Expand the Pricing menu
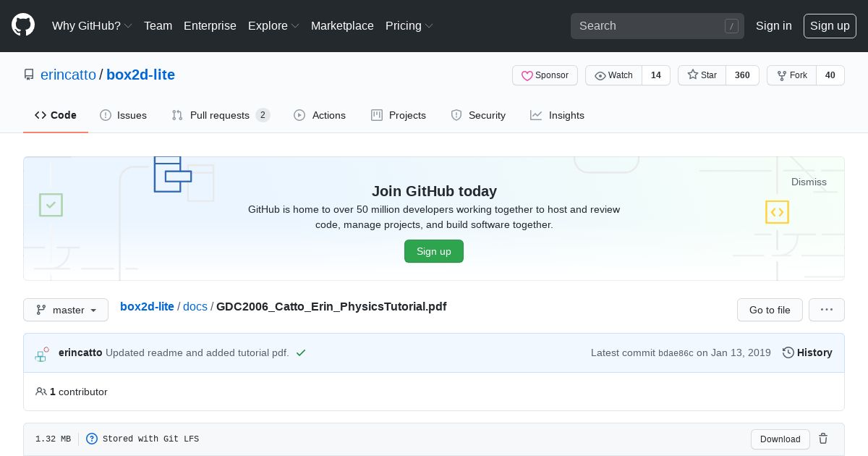Screen dimensions: 868x456 coord(409,25)
